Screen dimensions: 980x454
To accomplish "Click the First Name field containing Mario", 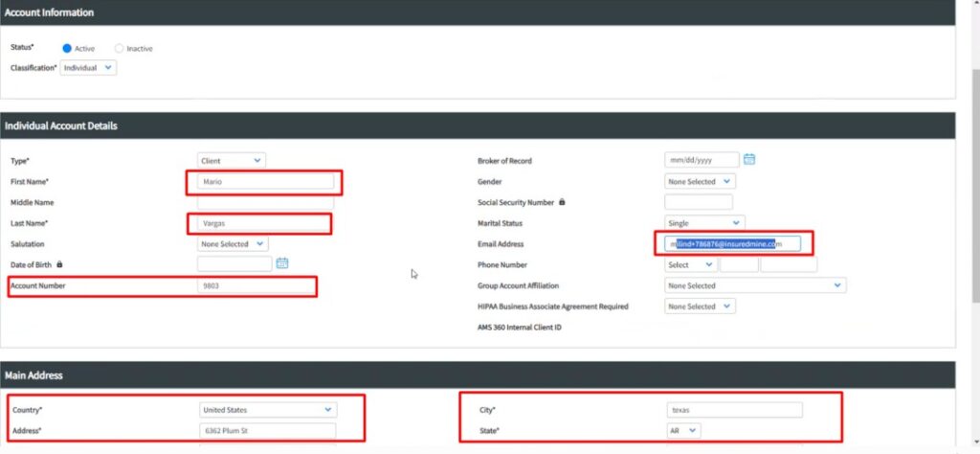I will (265, 181).
